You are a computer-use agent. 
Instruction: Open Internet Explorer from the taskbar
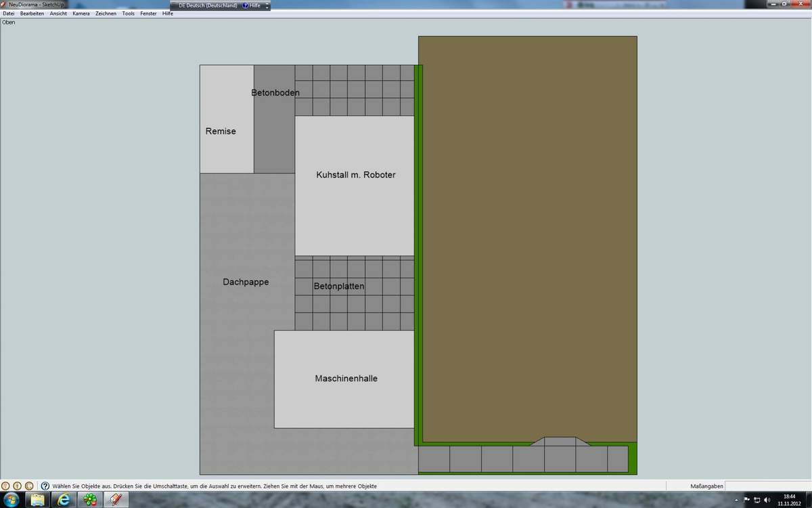[x=64, y=500]
